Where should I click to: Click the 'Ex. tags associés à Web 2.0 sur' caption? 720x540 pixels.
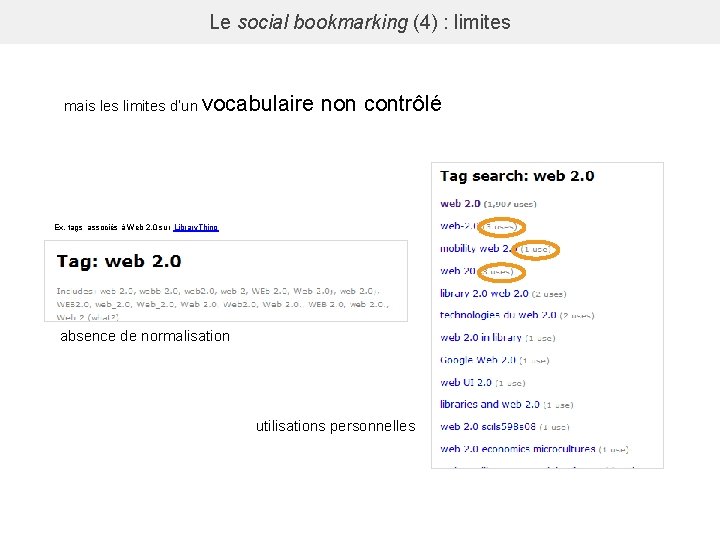point(113,227)
